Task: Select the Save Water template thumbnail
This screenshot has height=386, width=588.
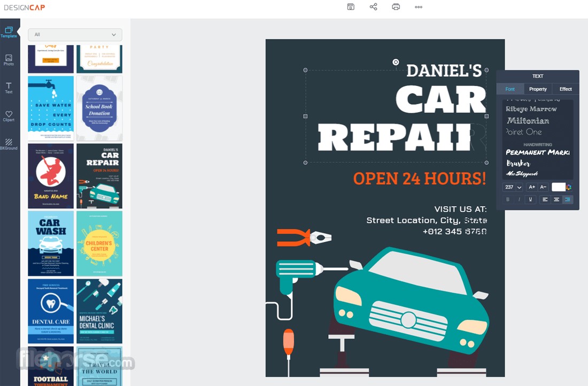Action: click(x=51, y=108)
